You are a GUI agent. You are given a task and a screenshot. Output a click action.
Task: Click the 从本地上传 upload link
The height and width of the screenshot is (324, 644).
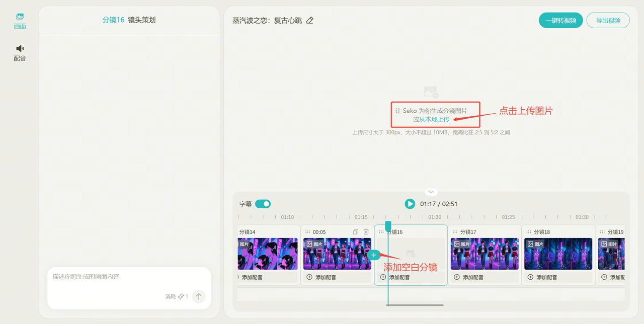[x=434, y=119]
